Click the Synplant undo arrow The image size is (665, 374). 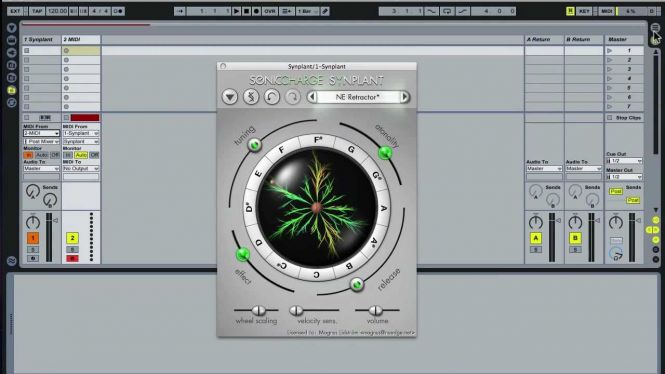(x=272, y=97)
